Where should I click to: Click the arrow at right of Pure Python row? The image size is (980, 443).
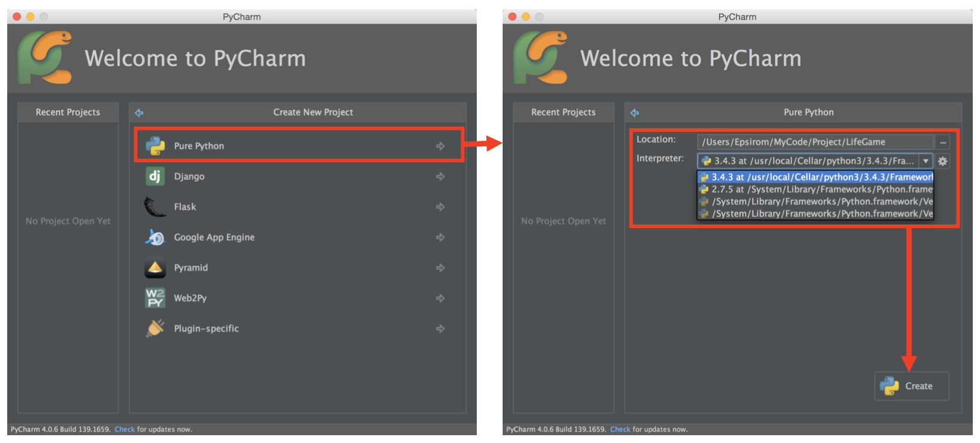coord(441,146)
